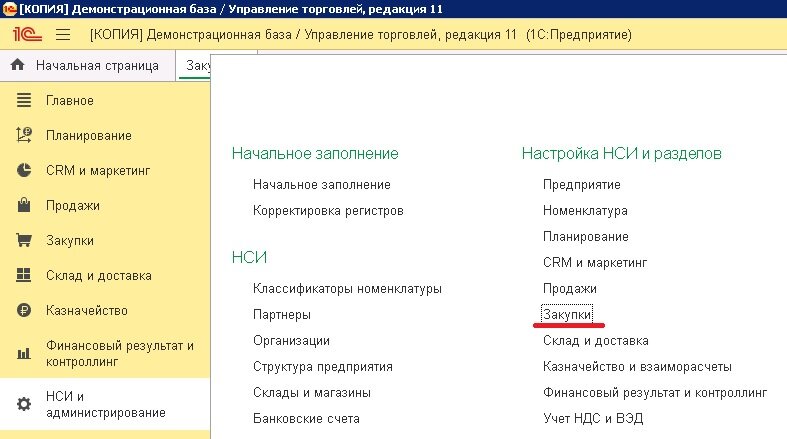Click the 1C logo icon
The width and height of the screenshot is (787, 439).
(27, 34)
